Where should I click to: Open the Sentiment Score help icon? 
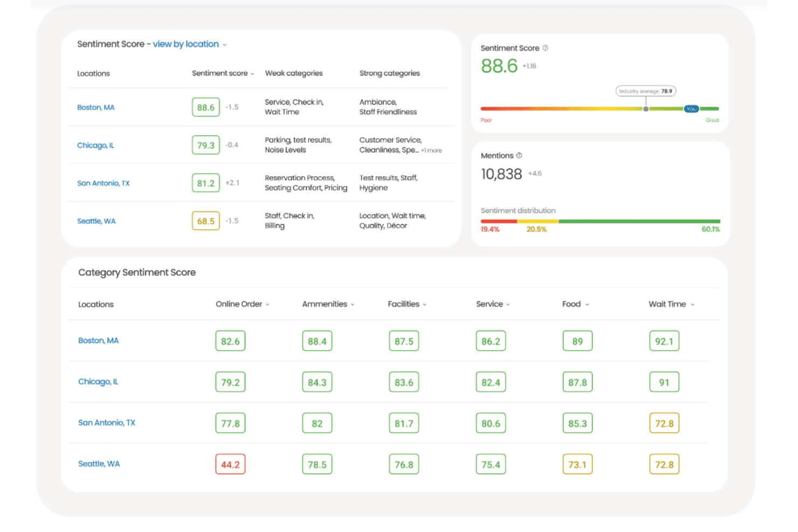click(545, 48)
